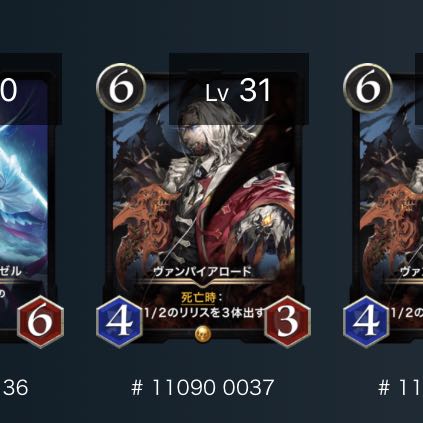The height and width of the screenshot is (423, 423).
Task: Click the blue attack 4 hexagon on the right card
Action: click(367, 322)
